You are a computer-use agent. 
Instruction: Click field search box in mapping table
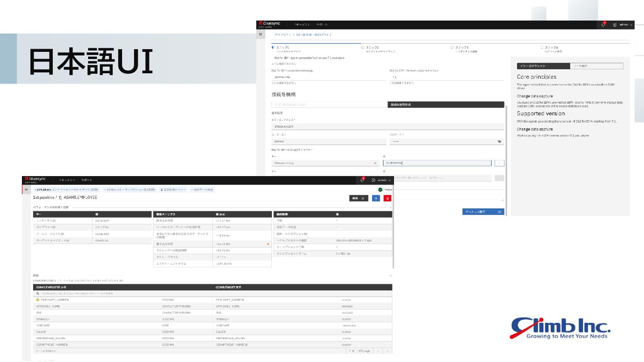click(212, 293)
